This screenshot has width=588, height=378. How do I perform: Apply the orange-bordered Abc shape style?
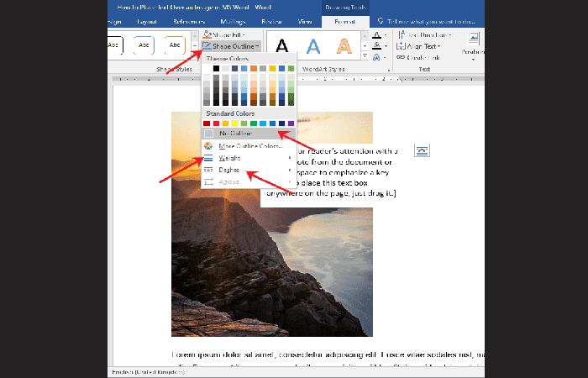[175, 45]
